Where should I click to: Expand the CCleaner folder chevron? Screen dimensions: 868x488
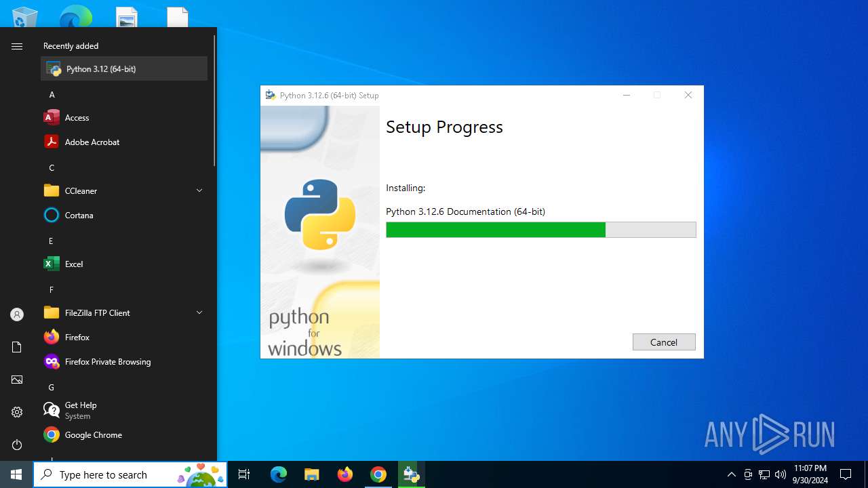pyautogui.click(x=199, y=190)
